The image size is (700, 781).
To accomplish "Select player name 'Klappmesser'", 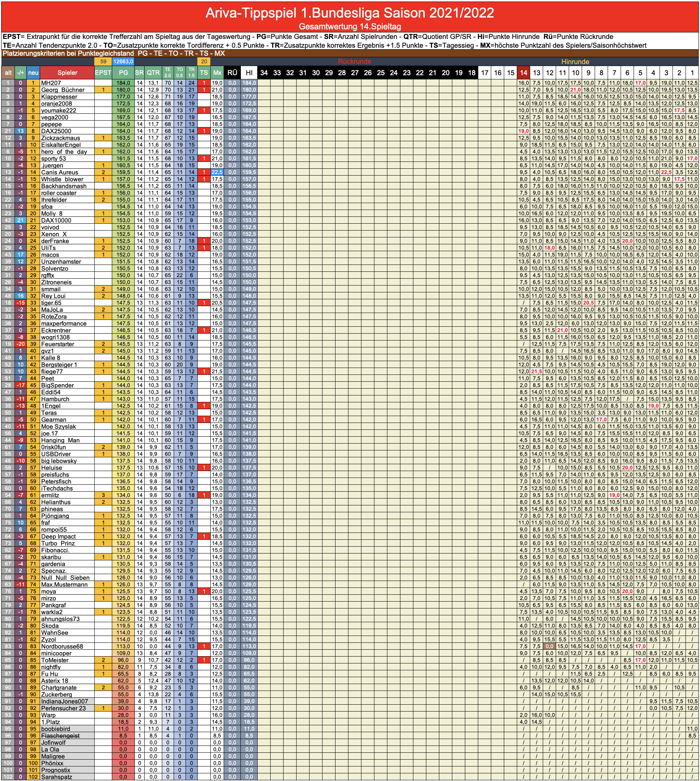I will pos(59,97).
